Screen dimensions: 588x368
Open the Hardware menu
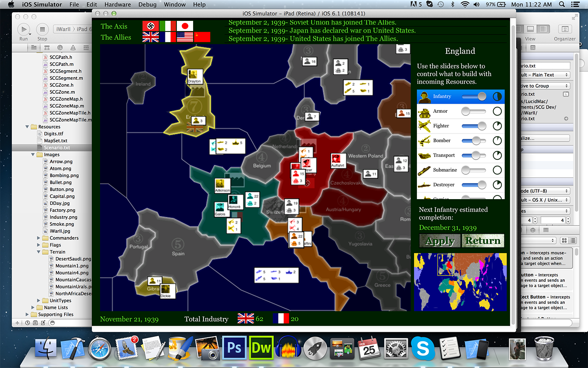(118, 4)
